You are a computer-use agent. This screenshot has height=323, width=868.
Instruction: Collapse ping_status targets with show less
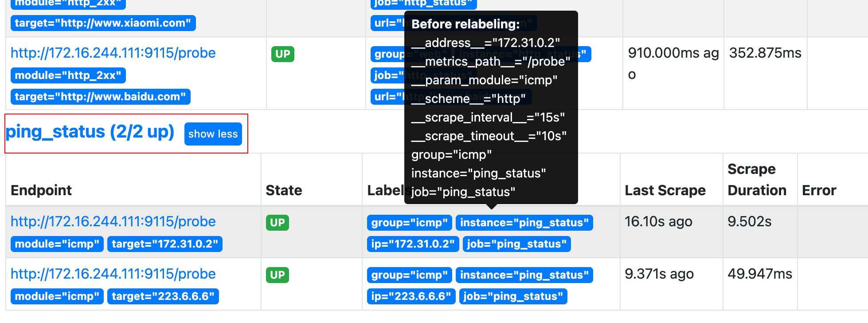(213, 134)
